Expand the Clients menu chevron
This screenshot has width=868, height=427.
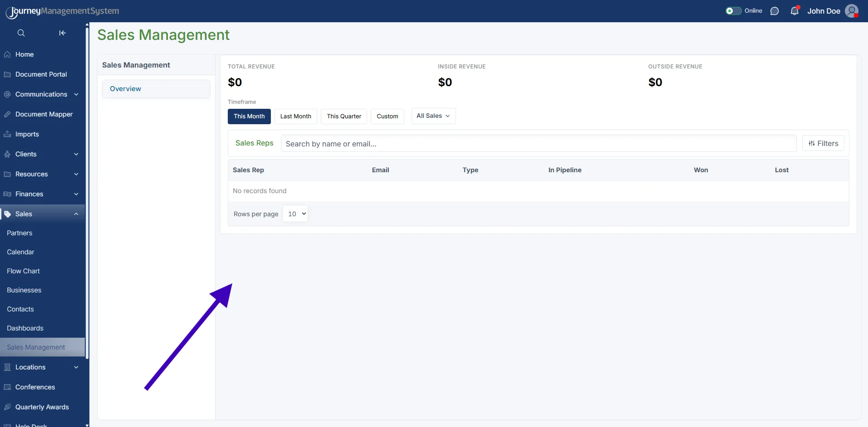(76, 154)
